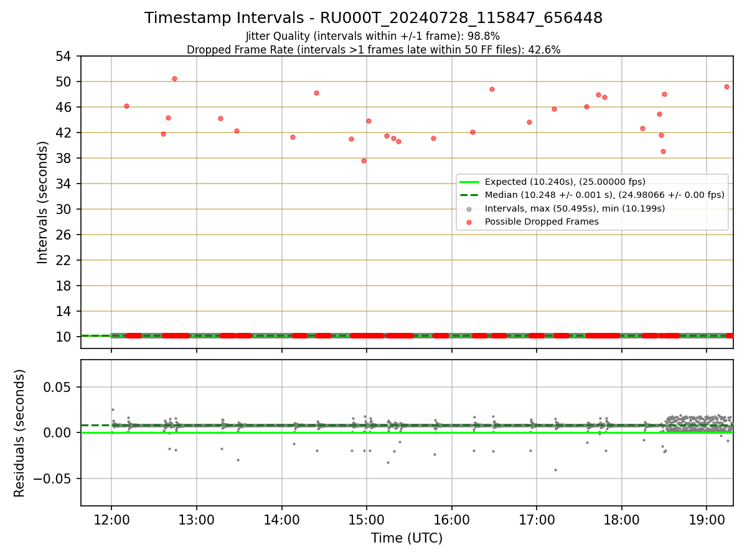Viewport: 747px width, 560px height.
Task: Click the "18:00" x-axis tick label
Action: point(621,520)
